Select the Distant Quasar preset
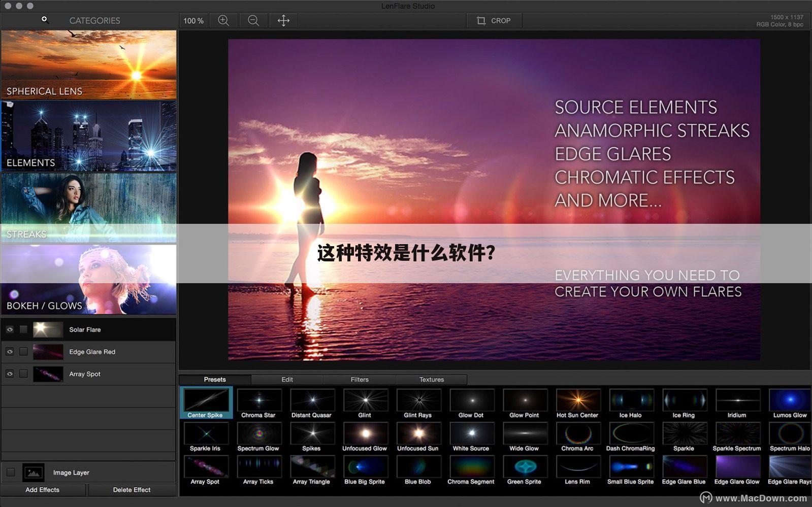The width and height of the screenshot is (812, 507). [312, 403]
